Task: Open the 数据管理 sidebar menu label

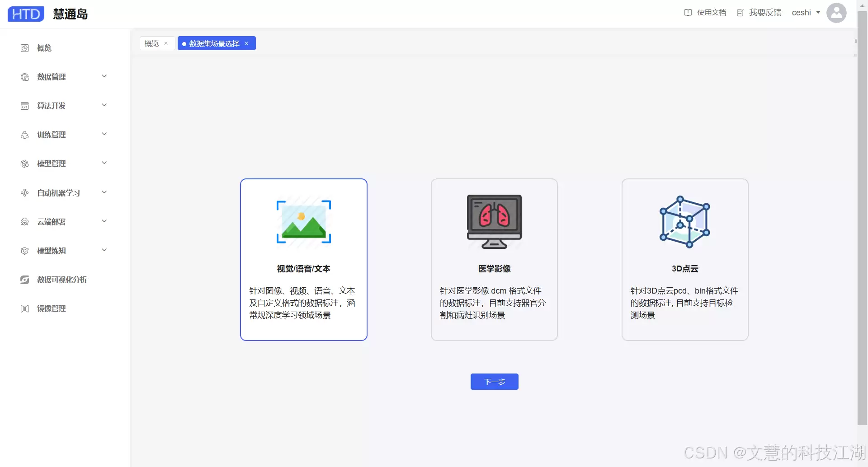Action: pyautogui.click(x=52, y=77)
